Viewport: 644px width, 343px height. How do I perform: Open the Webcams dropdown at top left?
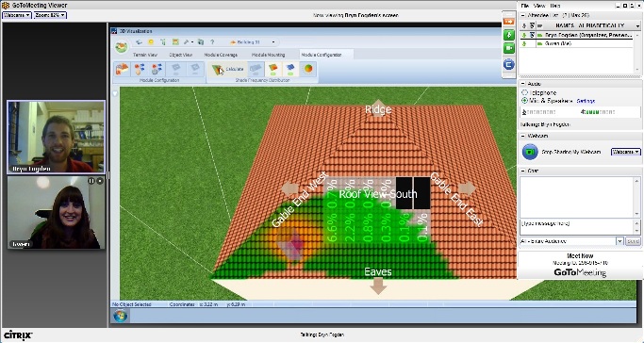click(17, 15)
